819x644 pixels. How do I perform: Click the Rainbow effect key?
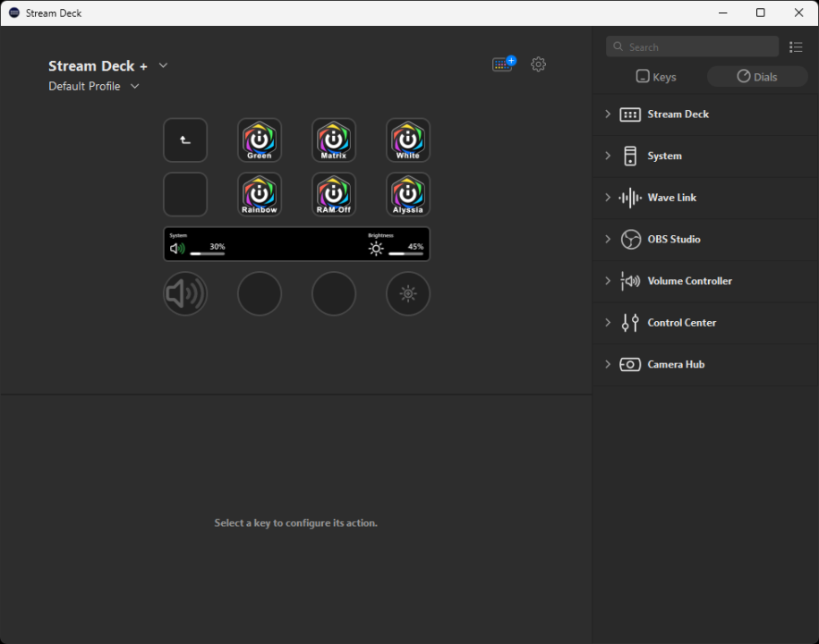[259, 194]
